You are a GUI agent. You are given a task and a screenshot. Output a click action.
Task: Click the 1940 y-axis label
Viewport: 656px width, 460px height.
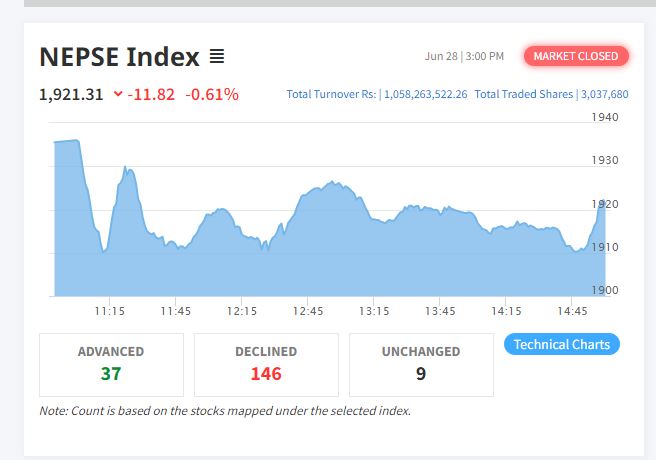pos(605,117)
